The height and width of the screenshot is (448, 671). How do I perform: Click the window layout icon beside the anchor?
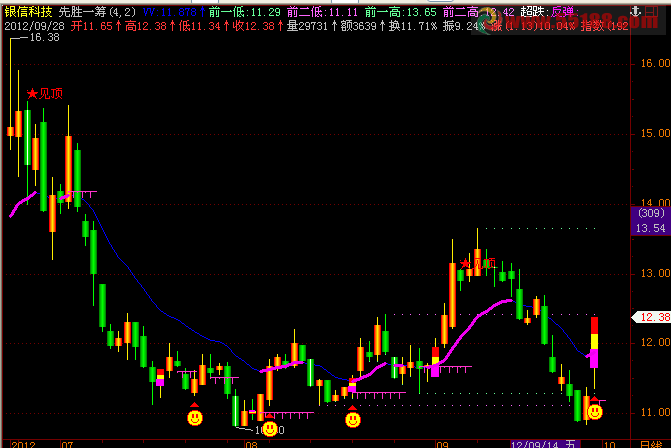tap(651, 11)
